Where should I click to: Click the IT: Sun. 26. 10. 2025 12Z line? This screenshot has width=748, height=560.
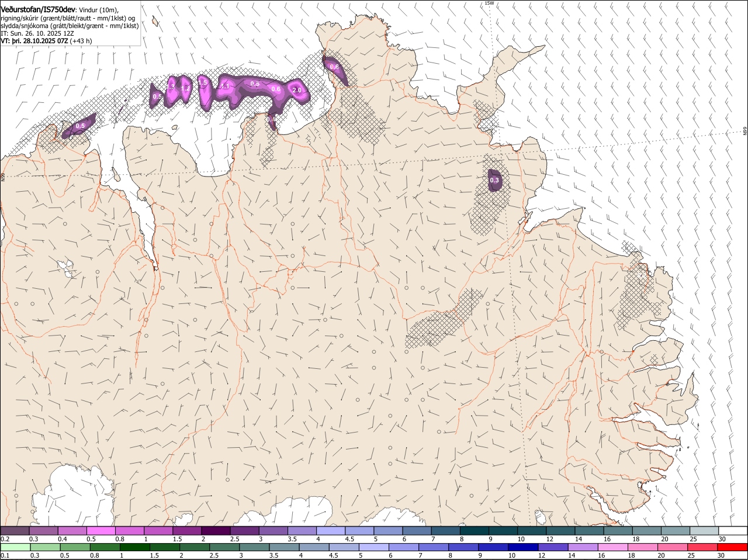pos(37,33)
